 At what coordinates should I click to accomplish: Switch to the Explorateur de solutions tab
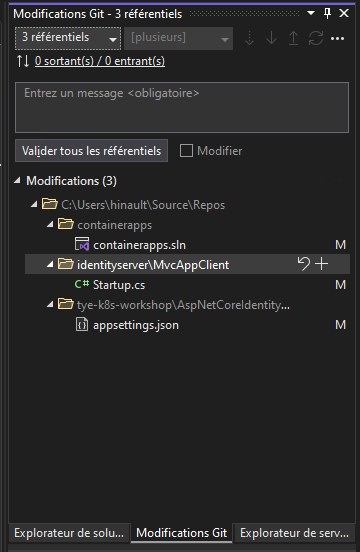69,533
